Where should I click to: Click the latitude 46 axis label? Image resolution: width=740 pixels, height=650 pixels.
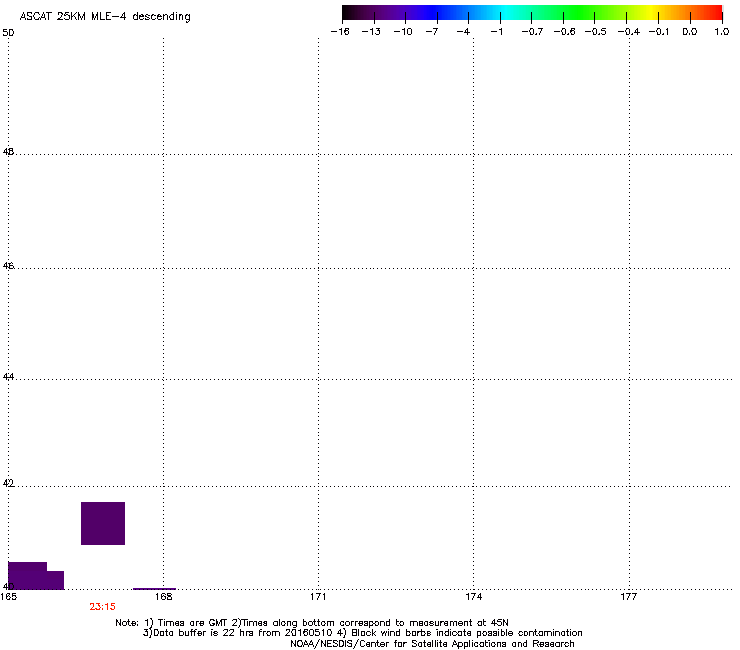click(8, 266)
